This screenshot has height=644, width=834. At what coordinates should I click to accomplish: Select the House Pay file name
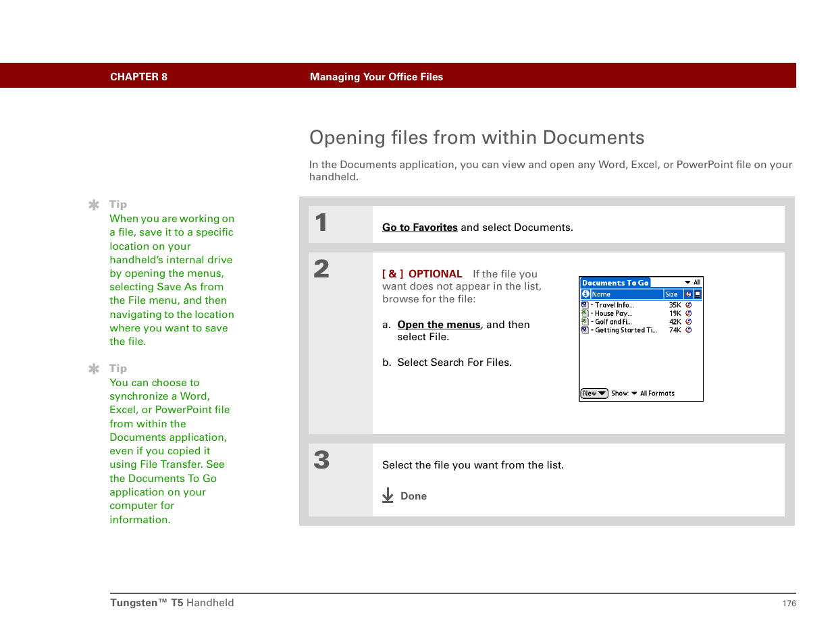[x=612, y=313]
